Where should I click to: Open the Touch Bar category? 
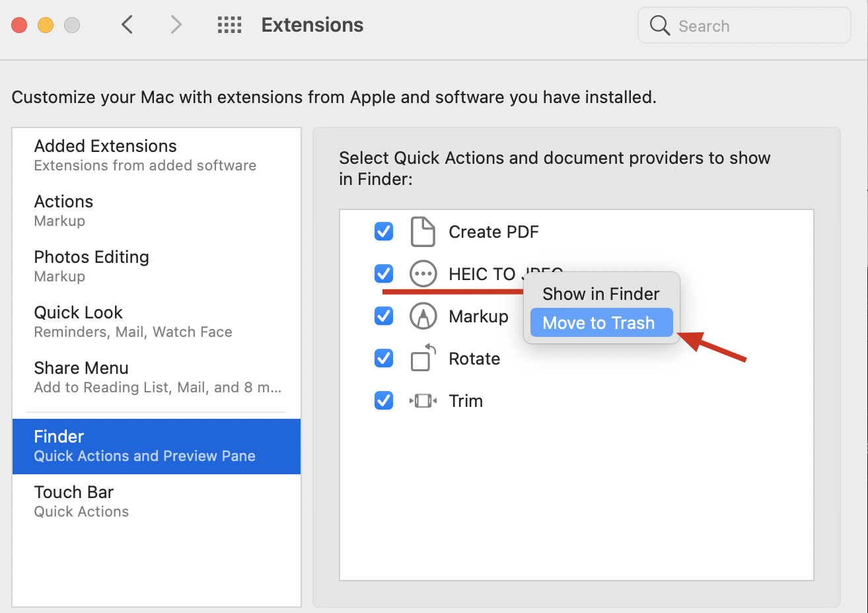(x=157, y=501)
